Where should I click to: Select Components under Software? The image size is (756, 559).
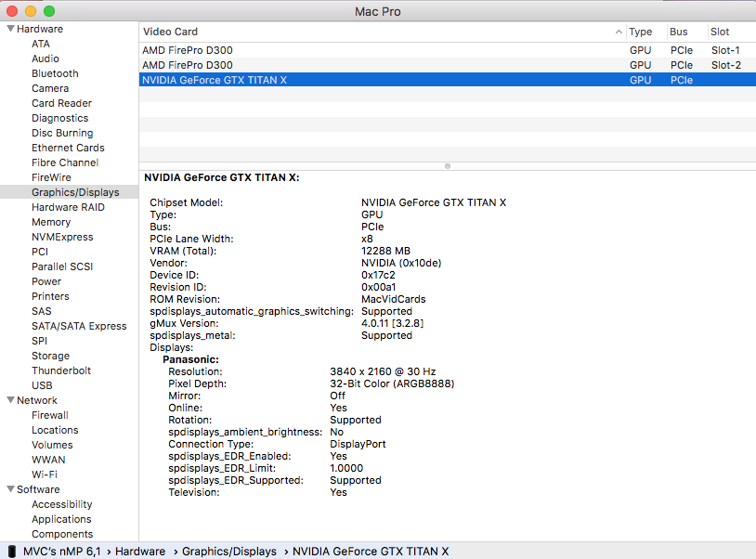(62, 534)
